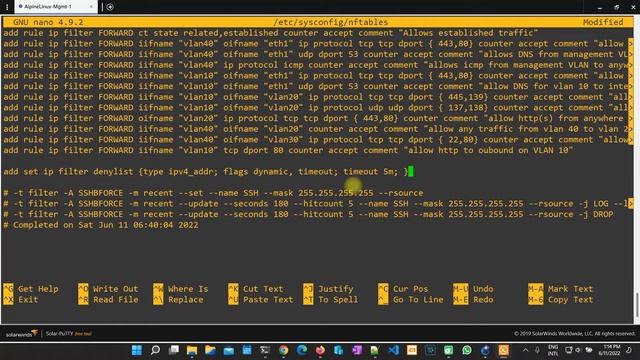
Task: Open the ENG INTL language switcher
Action: 553,350
